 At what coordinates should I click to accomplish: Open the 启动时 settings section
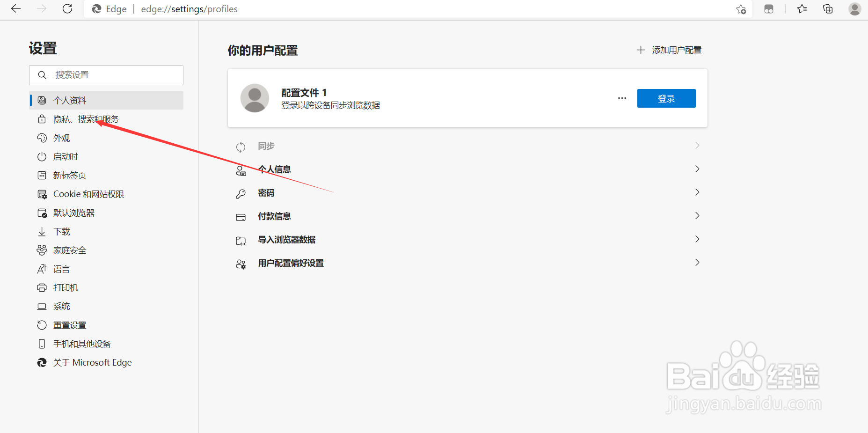tap(106, 156)
